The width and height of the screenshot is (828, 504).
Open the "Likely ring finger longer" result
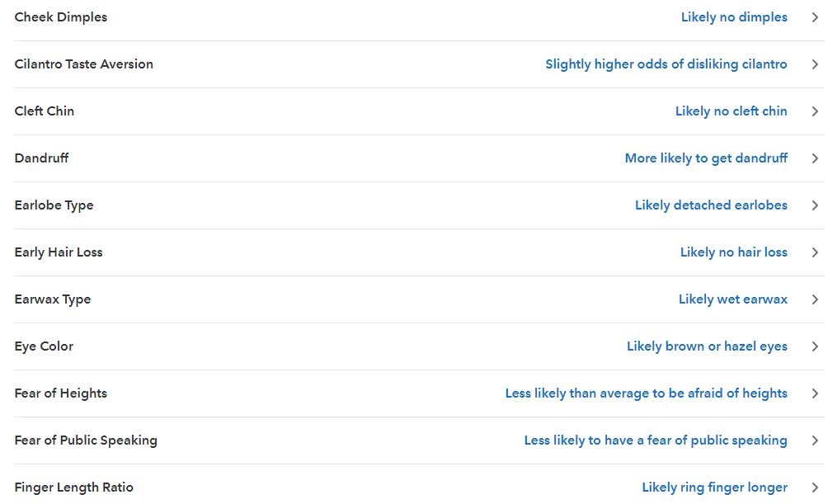pyautogui.click(x=714, y=488)
